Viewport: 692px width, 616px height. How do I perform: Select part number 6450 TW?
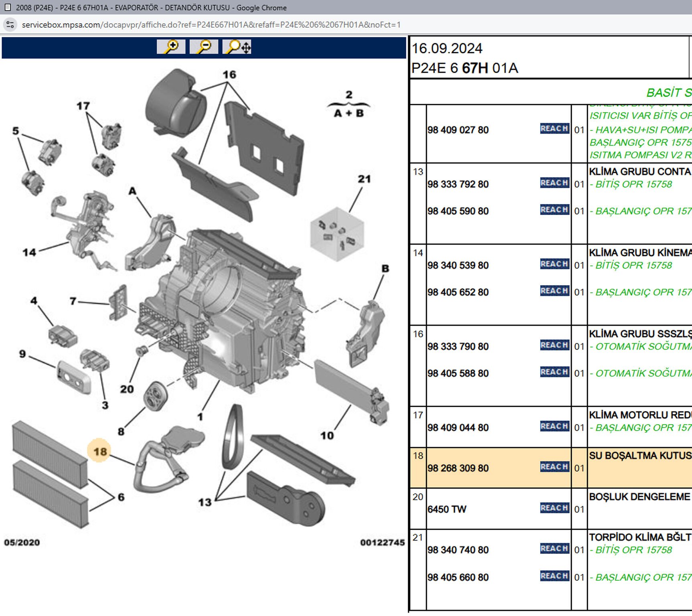click(x=447, y=509)
